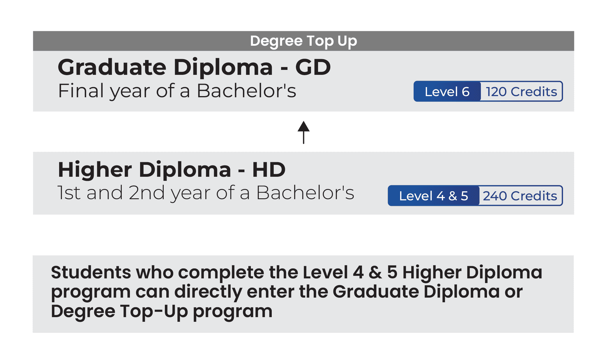Image resolution: width=607 pixels, height=364 pixels.
Task: Click the word 'Bachelor's' in the Higher Diploma card
Action: pyautogui.click(x=305, y=193)
